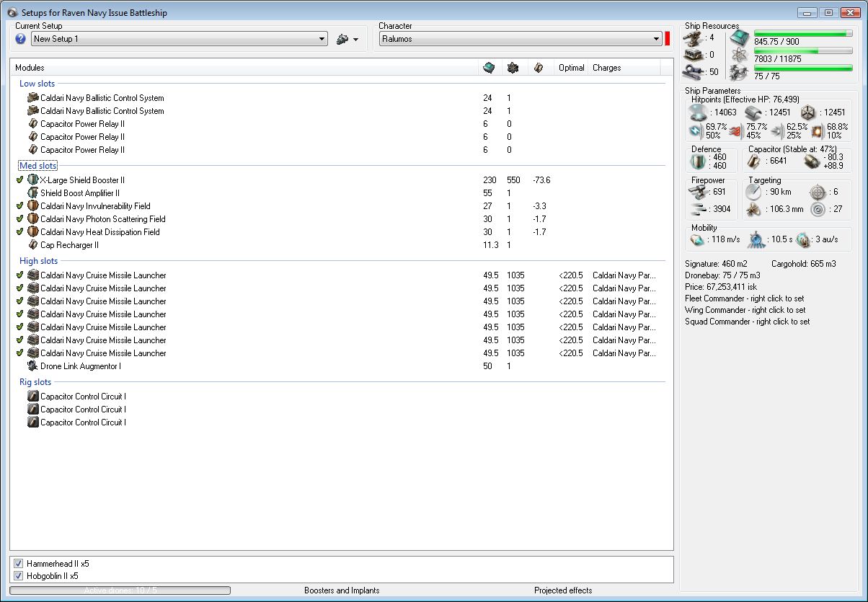Toggle active checkmark on X-Large Shield Booster II

point(20,180)
